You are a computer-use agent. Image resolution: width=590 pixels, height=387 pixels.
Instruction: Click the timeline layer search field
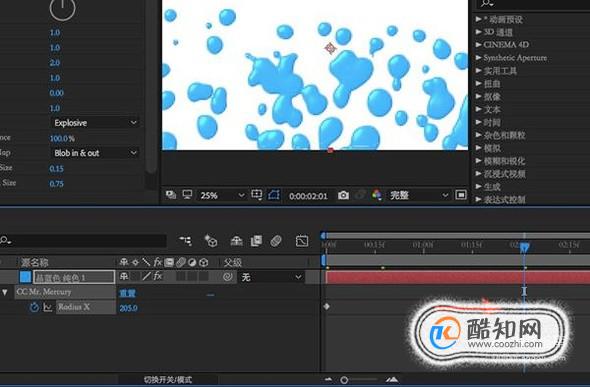[83, 241]
